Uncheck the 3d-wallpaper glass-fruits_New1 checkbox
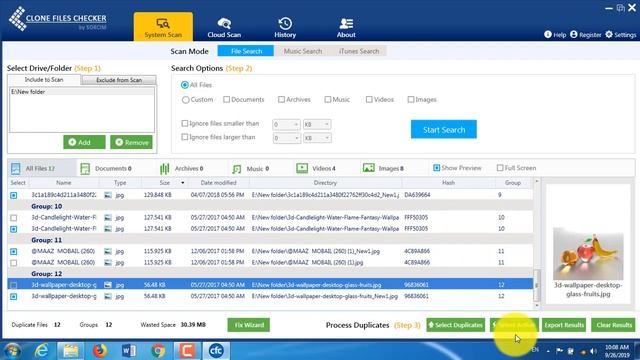Screen dimensions: 640x360 point(13,296)
